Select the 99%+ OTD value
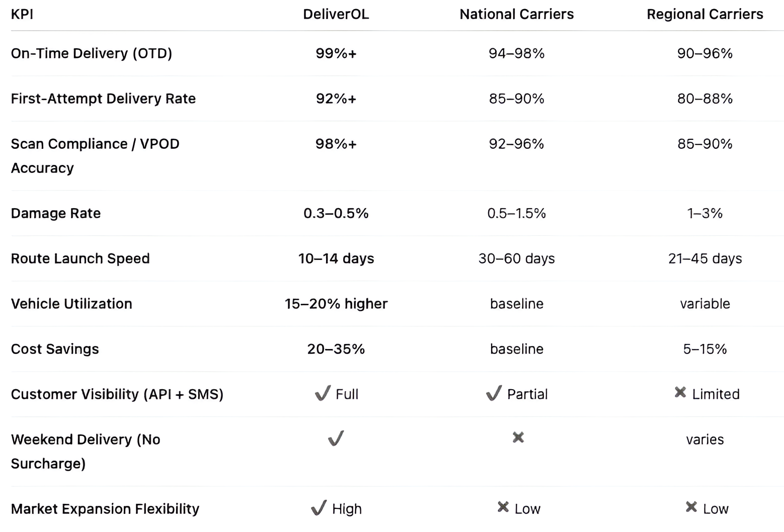 coord(336,53)
